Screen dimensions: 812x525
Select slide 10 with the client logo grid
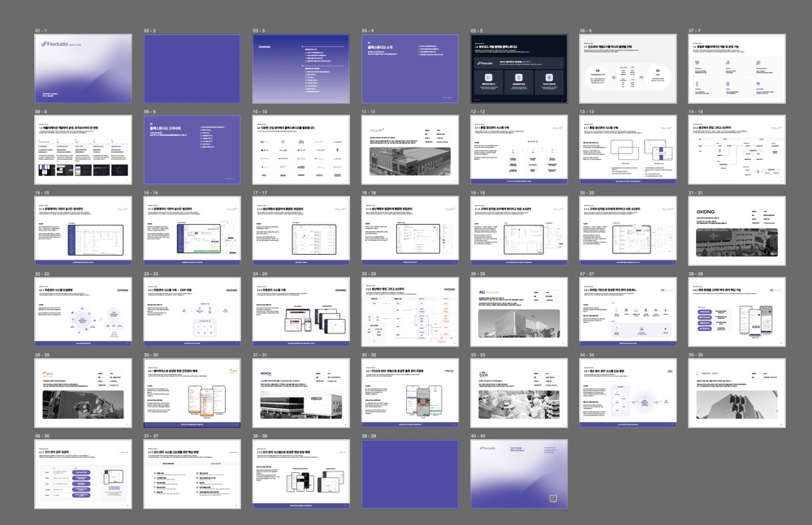300,149
